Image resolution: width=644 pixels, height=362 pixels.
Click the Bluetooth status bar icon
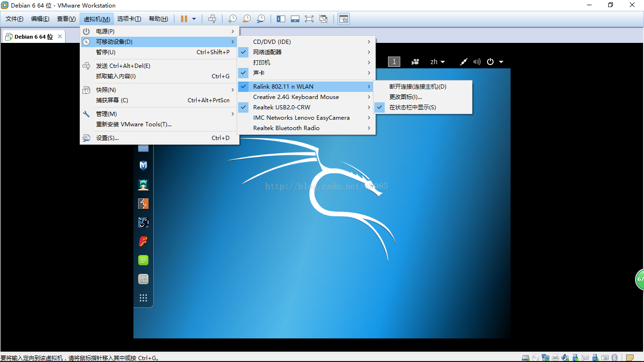click(x=614, y=358)
